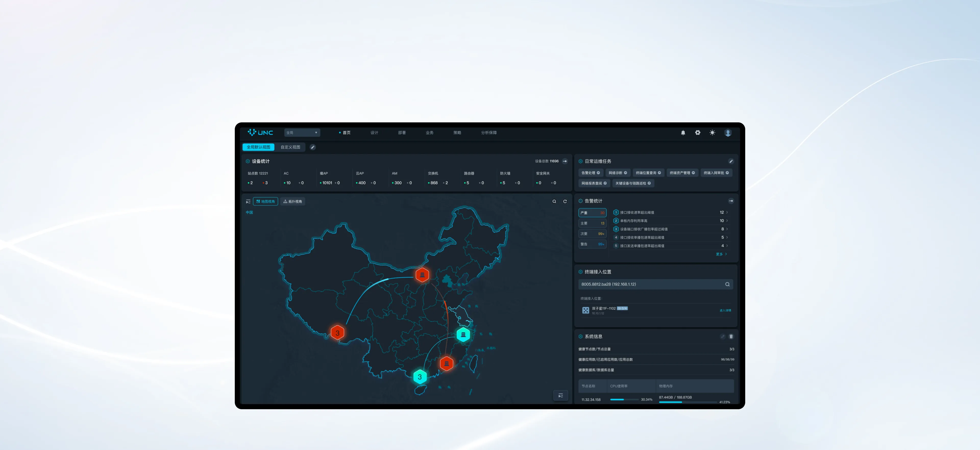The image size is (980, 450).
Task: Switch to the 自定义视图 tab
Action: [x=290, y=147]
